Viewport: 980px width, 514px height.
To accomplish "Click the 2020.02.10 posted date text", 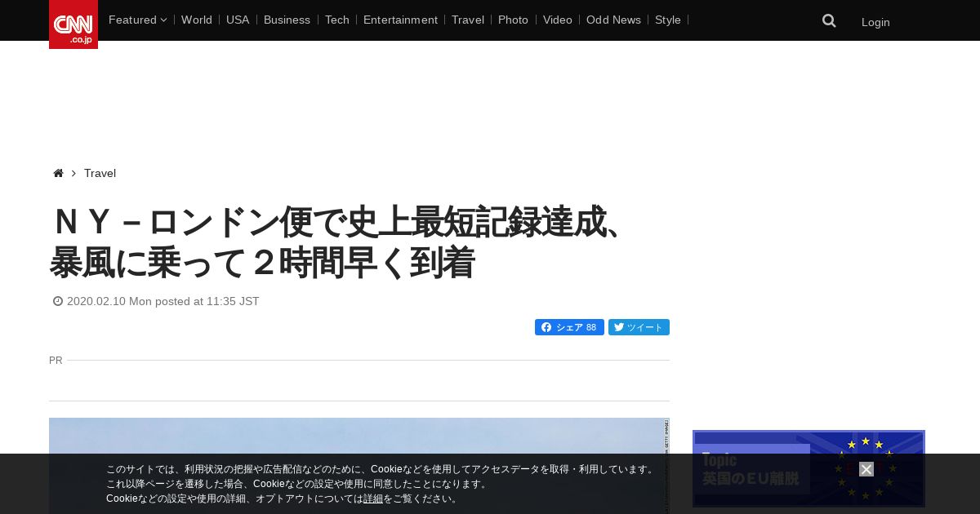I will tap(163, 301).
